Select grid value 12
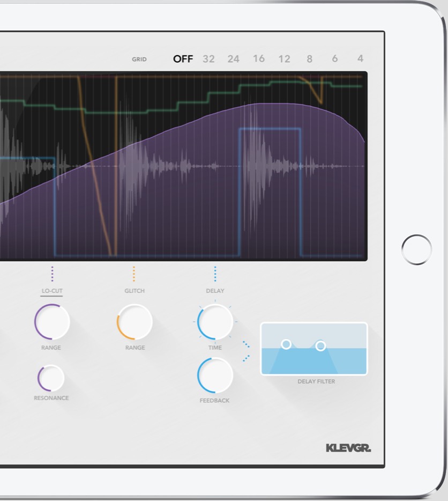The height and width of the screenshot is (501, 448). coord(285,58)
